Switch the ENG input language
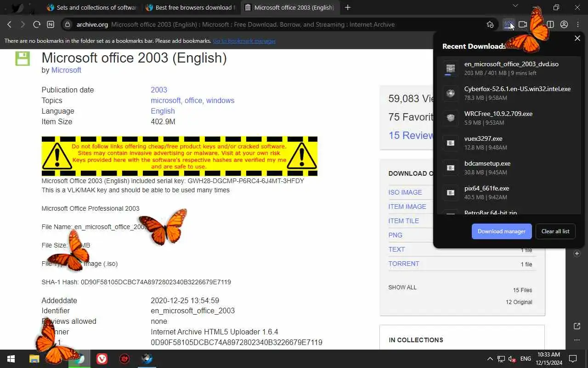Screen dimensions: 588x368 click(x=526, y=359)
